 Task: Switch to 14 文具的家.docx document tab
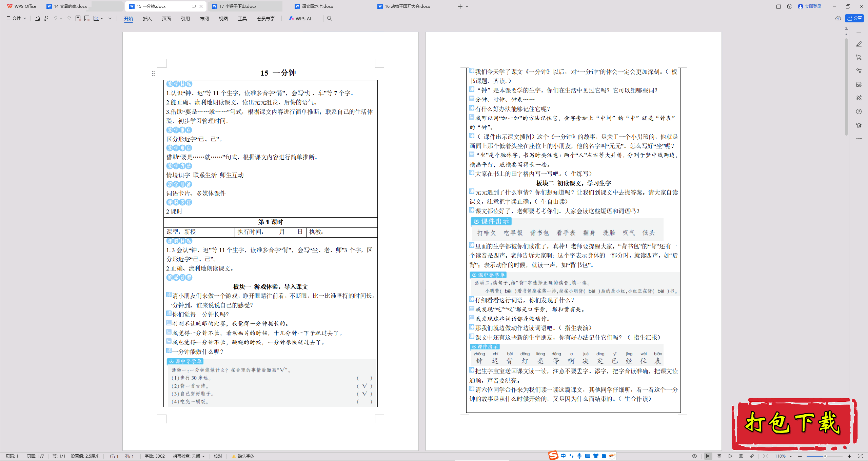click(67, 6)
